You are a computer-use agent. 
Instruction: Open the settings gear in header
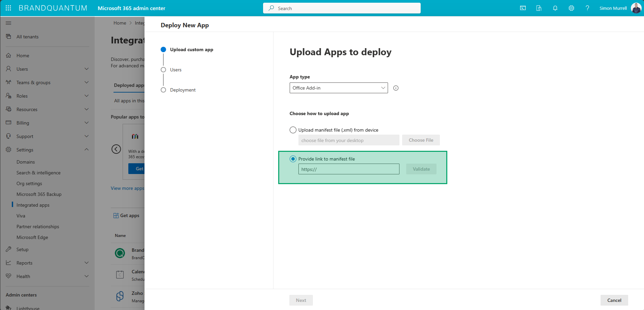pos(571,8)
